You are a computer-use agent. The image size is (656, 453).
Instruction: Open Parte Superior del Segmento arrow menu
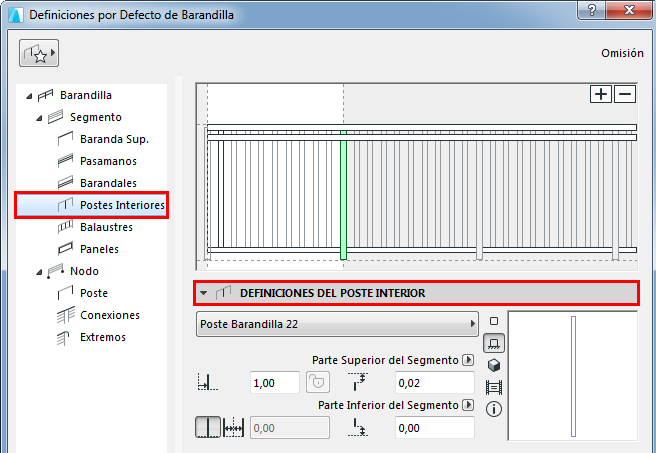[x=468, y=360]
